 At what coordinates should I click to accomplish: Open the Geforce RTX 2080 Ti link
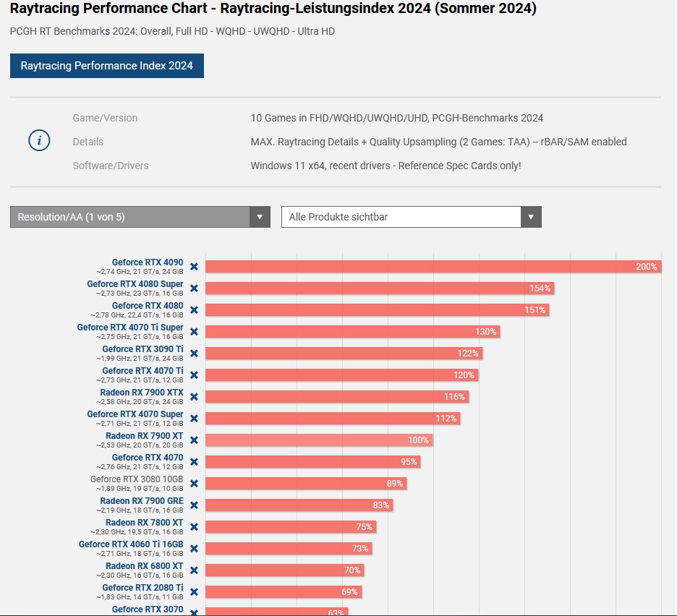(x=143, y=588)
